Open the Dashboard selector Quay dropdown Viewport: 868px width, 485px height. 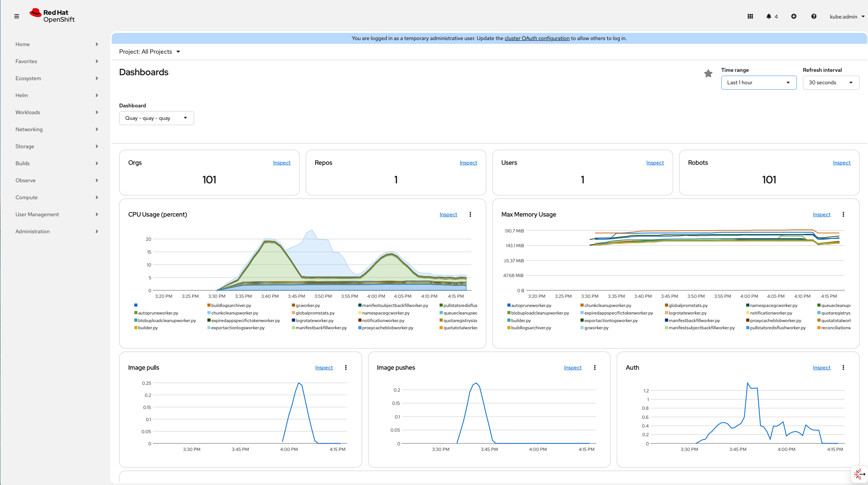click(156, 118)
